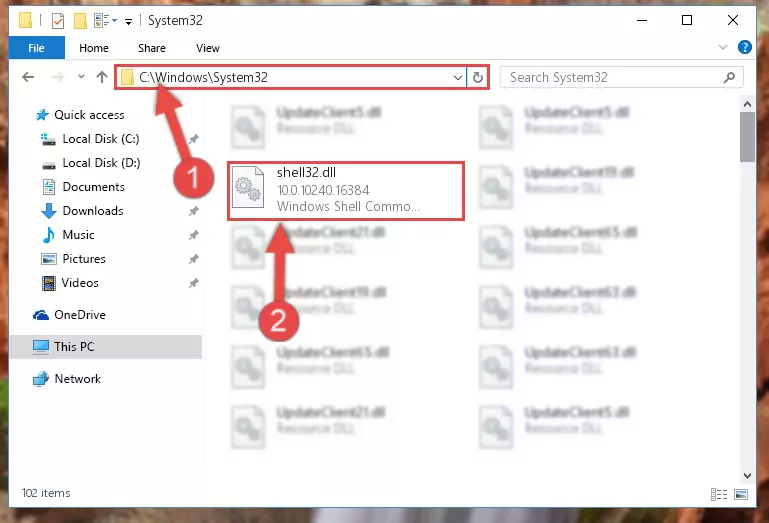Unpin Downloads using its pin icon
This screenshot has width=769, height=523.
pyautogui.click(x=194, y=211)
